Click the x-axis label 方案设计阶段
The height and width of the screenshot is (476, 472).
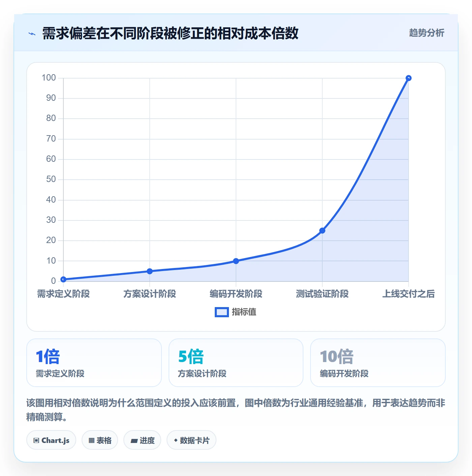click(150, 294)
